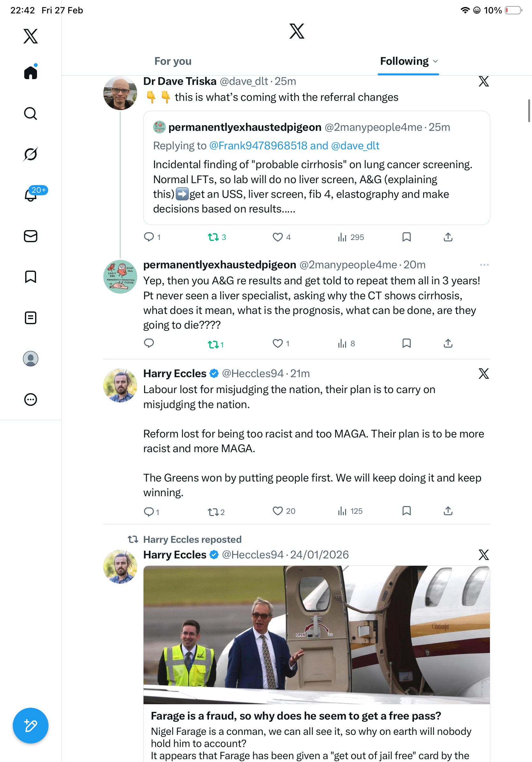
Task: Switch to the For you tab
Action: pyautogui.click(x=173, y=61)
